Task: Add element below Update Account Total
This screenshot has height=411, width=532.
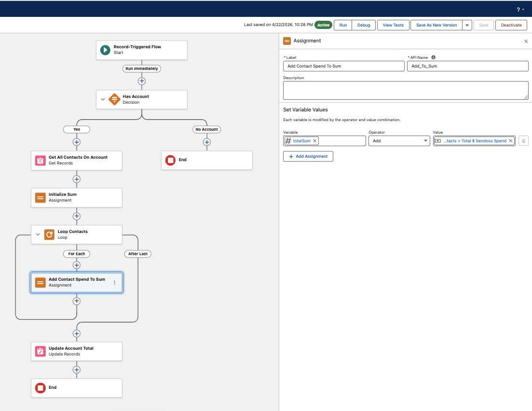Action: pos(77,370)
